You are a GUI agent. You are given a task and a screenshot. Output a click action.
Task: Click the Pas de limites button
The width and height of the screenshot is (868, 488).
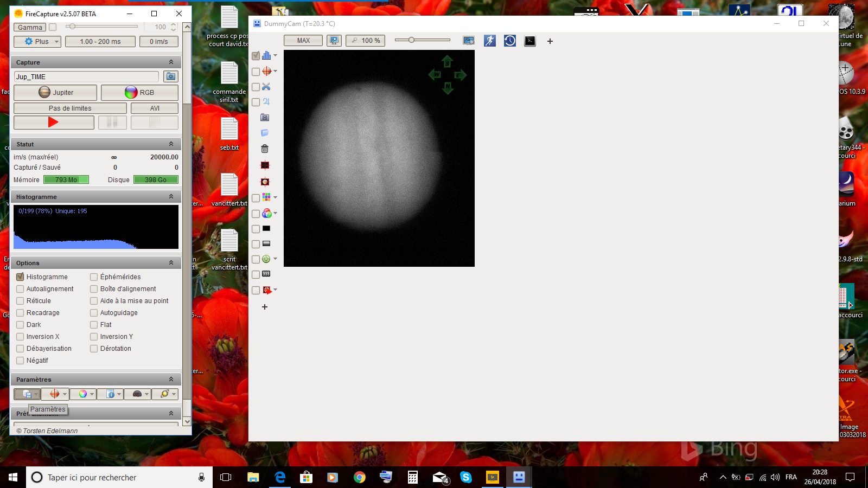coord(70,108)
